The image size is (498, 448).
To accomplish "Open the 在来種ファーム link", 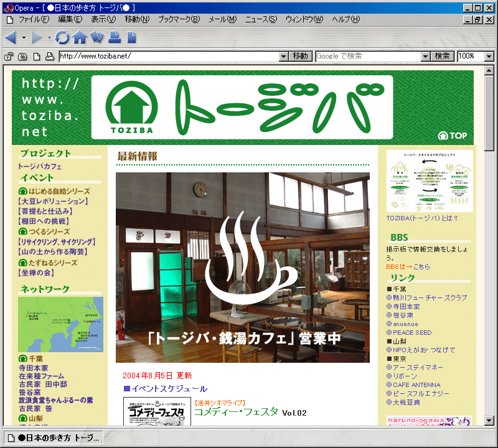I will pos(41,376).
